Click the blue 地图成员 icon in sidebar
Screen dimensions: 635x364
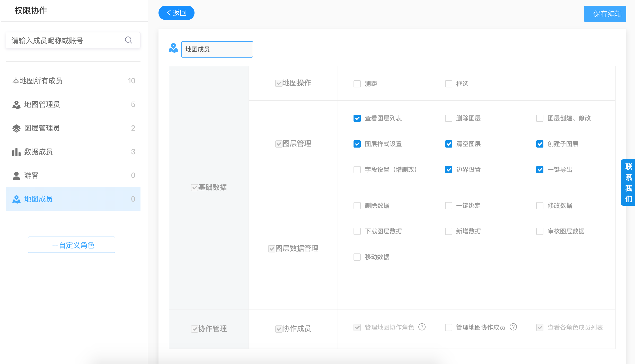click(x=16, y=199)
